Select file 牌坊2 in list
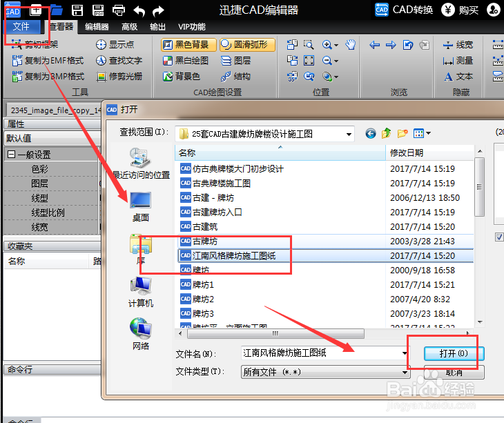Viewport: 504px width, 423px height. pyautogui.click(x=197, y=299)
